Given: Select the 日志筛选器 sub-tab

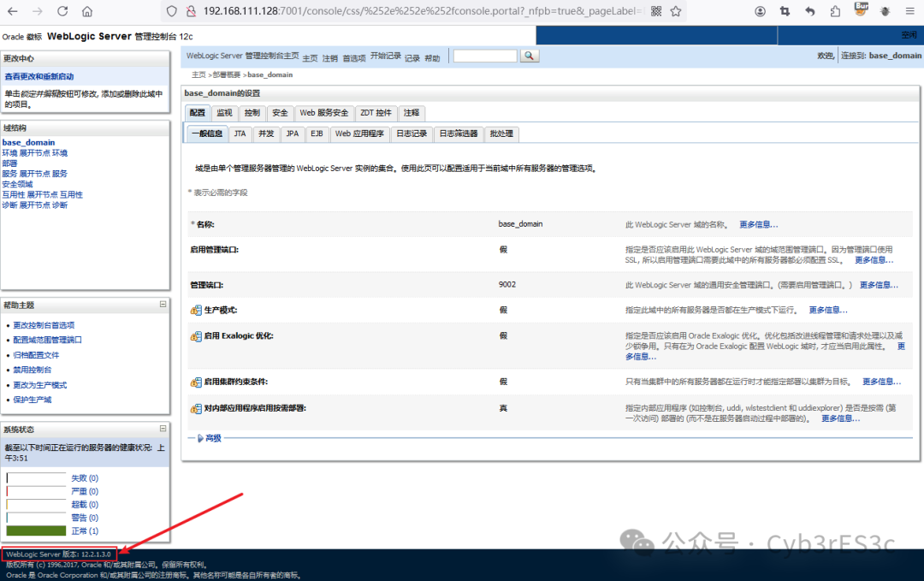Looking at the screenshot, I should click(459, 133).
